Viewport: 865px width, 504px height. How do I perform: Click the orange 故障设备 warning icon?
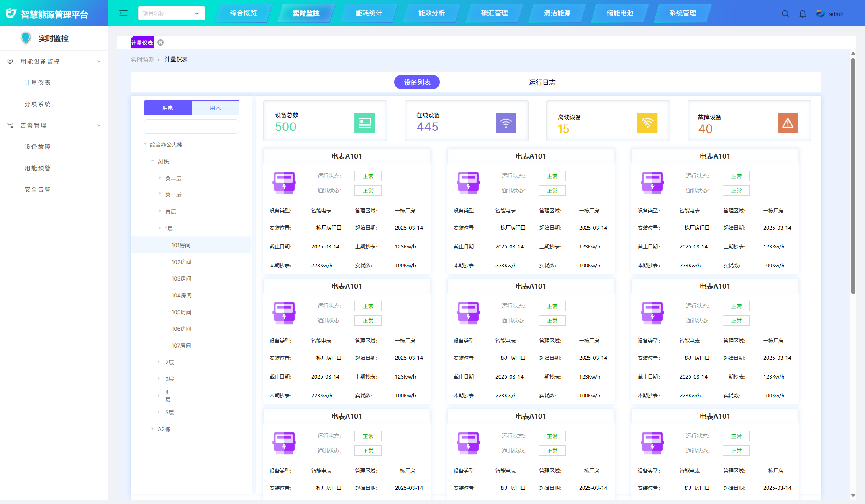coord(788,123)
